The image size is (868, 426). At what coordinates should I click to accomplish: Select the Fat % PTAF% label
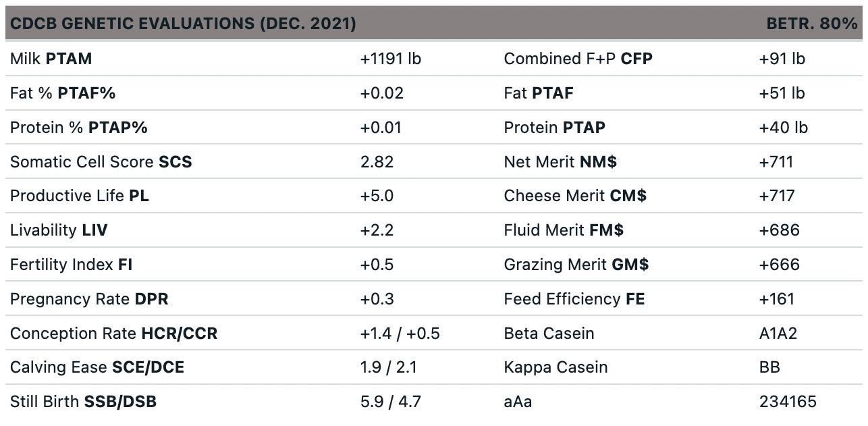click(62, 93)
